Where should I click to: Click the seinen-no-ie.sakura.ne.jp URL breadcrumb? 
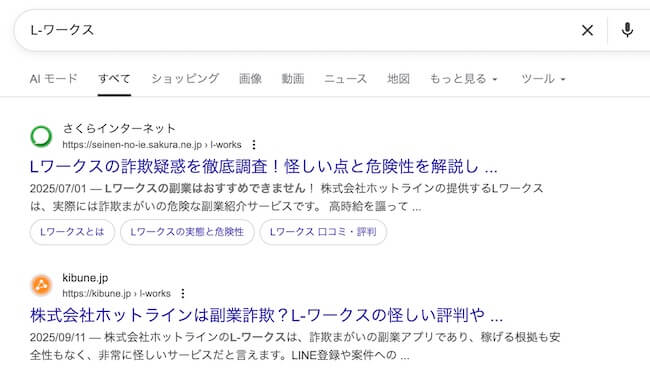tap(152, 145)
